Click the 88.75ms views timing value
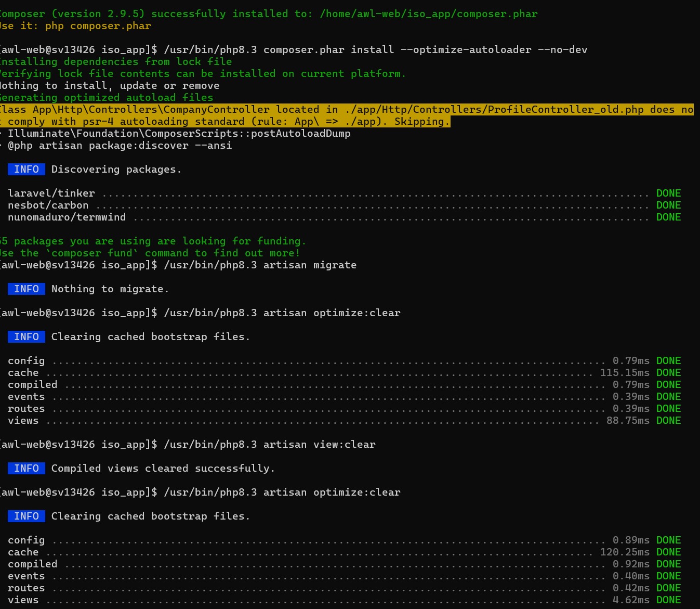 click(628, 421)
